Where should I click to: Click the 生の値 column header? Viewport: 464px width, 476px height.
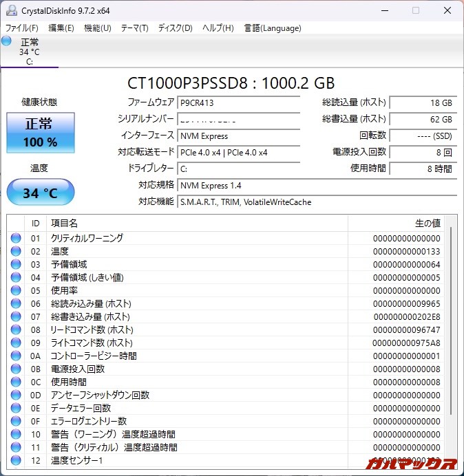coord(427,224)
